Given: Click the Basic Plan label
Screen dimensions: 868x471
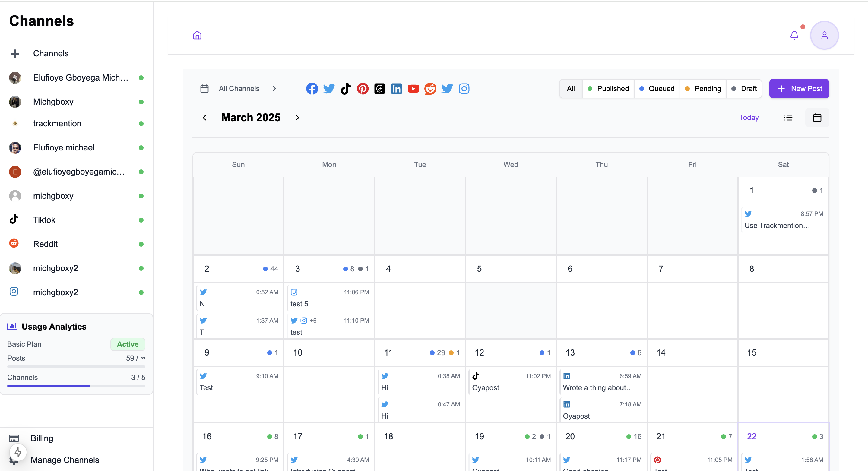Looking at the screenshot, I should pos(24,344).
